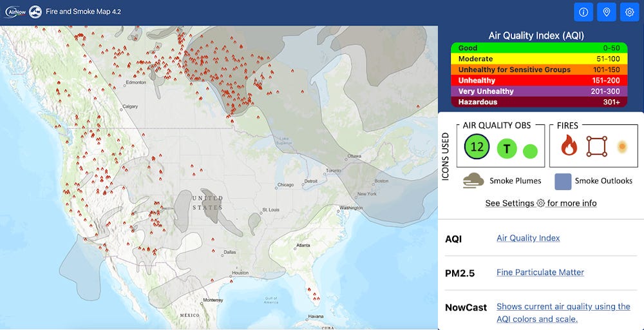
Task: Click Toronto on the map
Action: (x=333, y=171)
